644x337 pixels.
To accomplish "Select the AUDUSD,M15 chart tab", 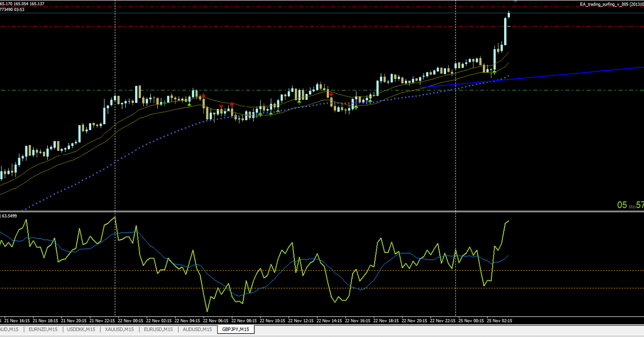I will [x=197, y=329].
